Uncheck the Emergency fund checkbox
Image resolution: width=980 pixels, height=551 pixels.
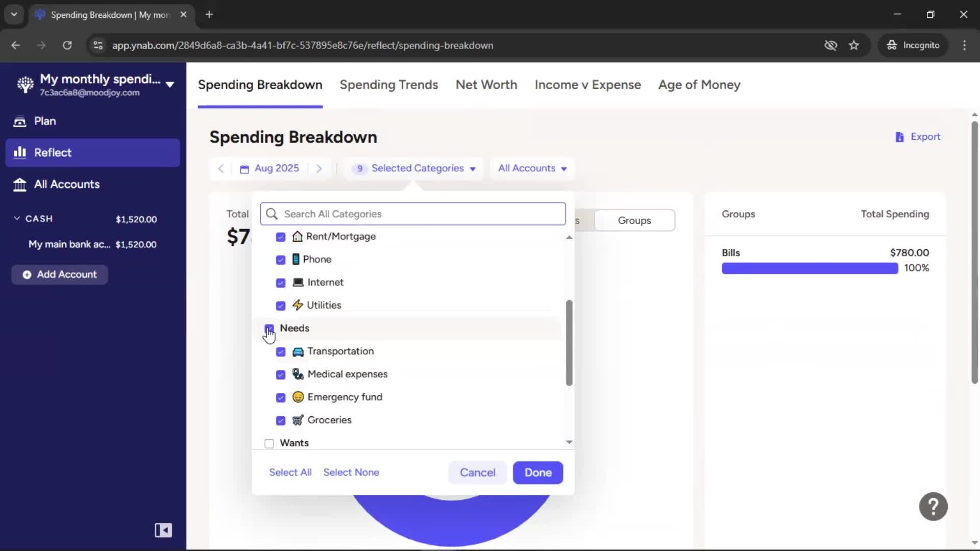281,397
